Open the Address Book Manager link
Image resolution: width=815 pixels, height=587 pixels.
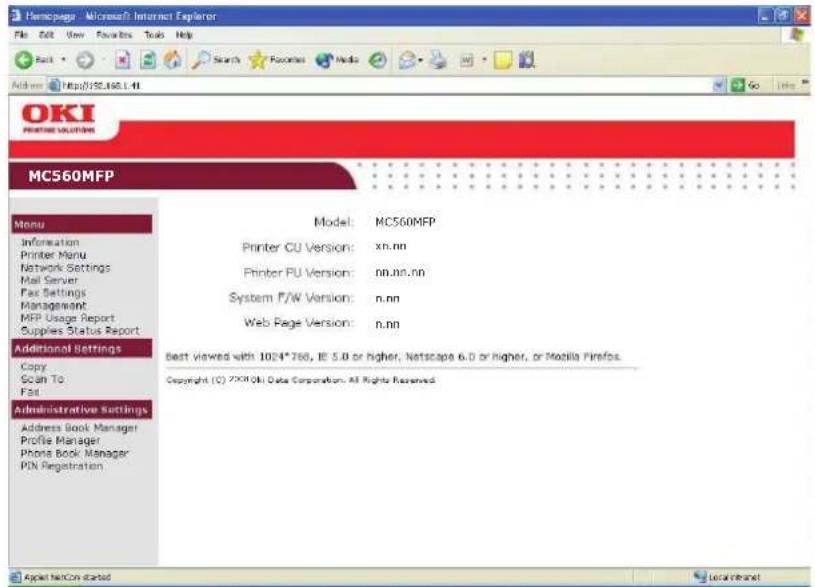[79, 428]
